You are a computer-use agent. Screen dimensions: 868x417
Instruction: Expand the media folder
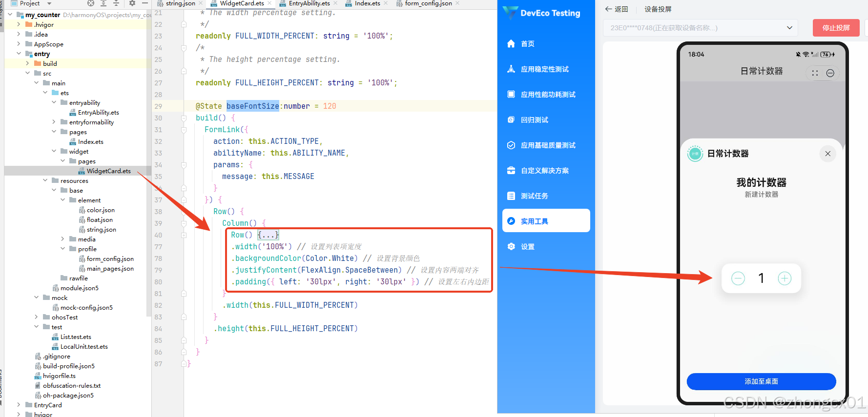(x=63, y=239)
